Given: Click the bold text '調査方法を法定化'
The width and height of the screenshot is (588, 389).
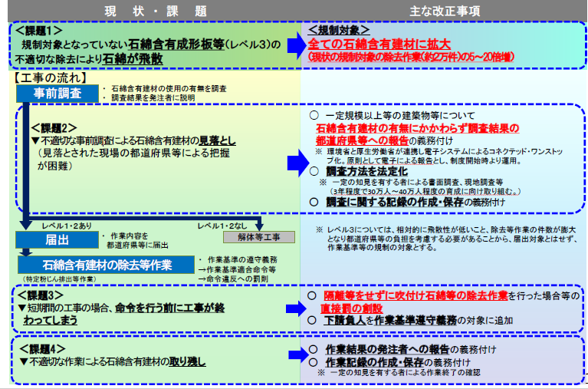Looking at the screenshot, I should [366, 172].
